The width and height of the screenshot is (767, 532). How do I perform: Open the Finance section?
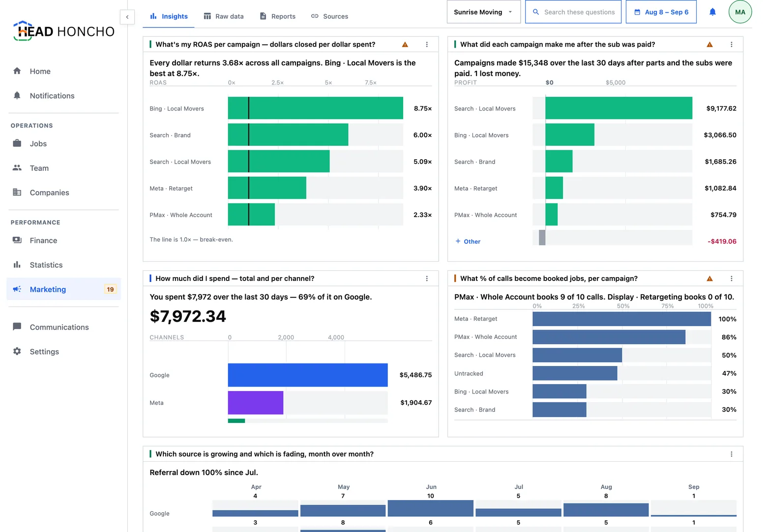pyautogui.click(x=63, y=240)
